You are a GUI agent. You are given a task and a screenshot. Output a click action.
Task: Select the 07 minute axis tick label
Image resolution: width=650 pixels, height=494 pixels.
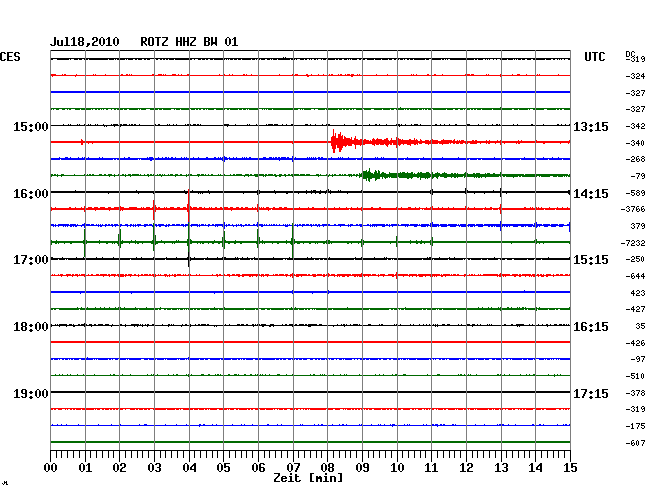tap(293, 468)
